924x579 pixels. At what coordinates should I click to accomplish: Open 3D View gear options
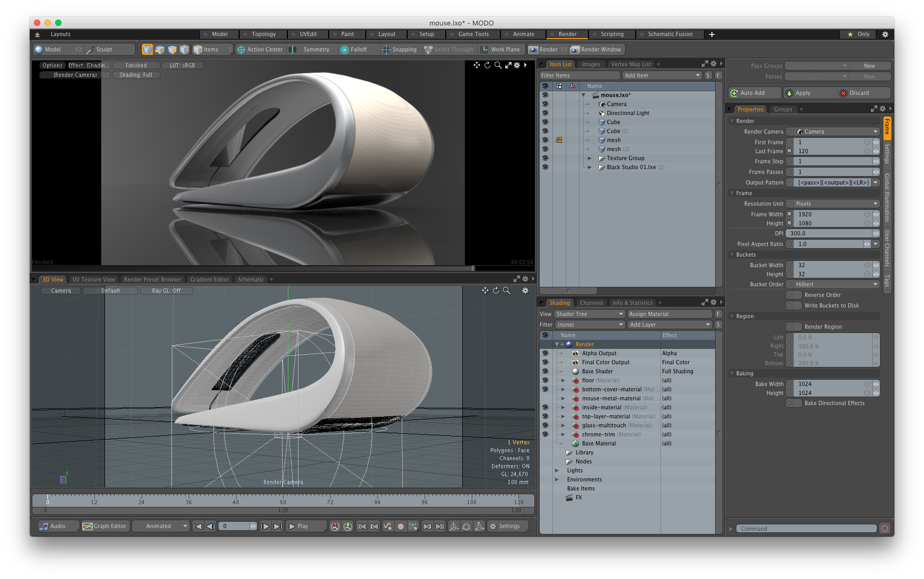click(x=525, y=291)
